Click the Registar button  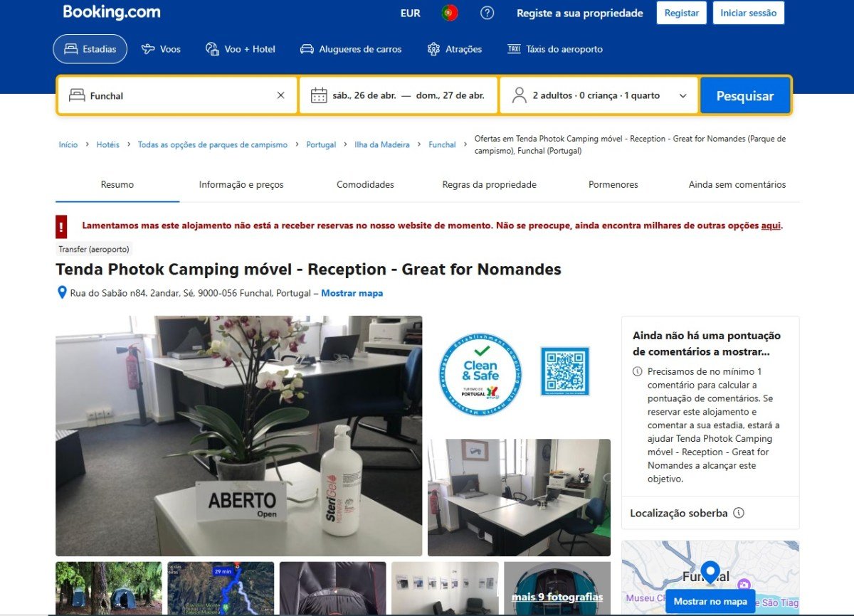click(x=682, y=13)
